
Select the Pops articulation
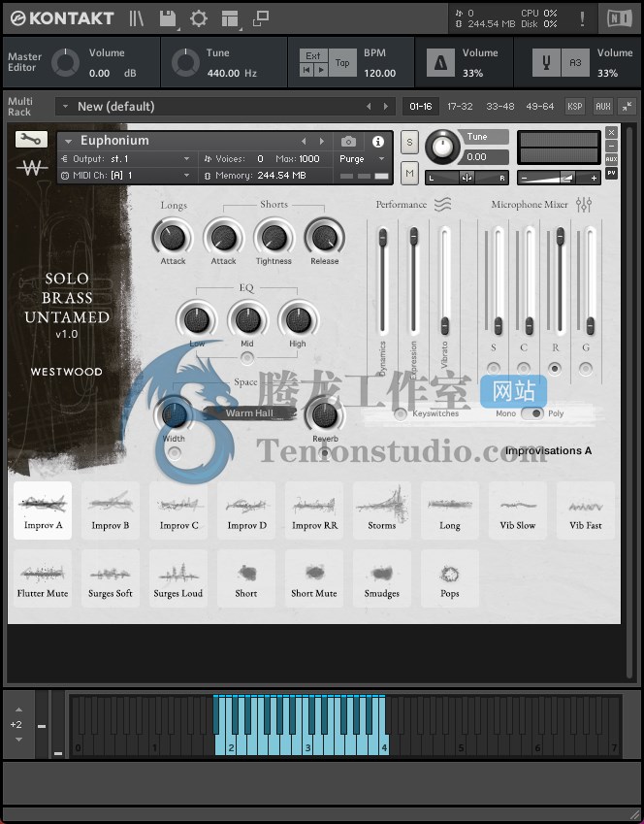450,578
